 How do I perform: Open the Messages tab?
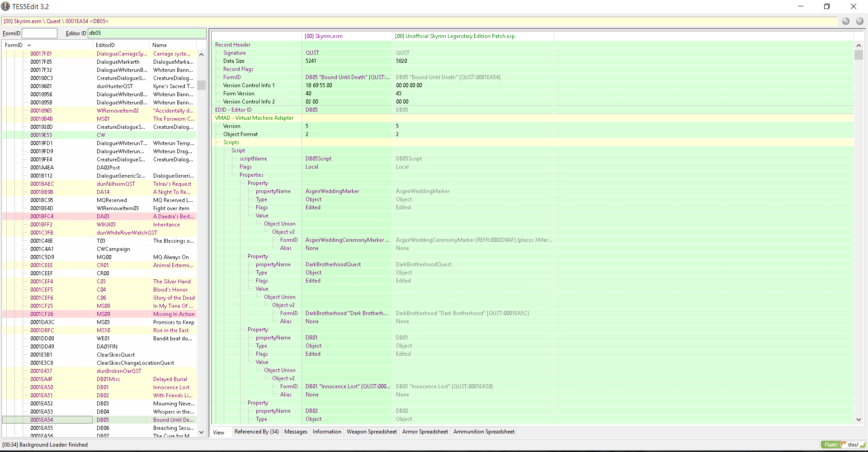pyautogui.click(x=296, y=432)
